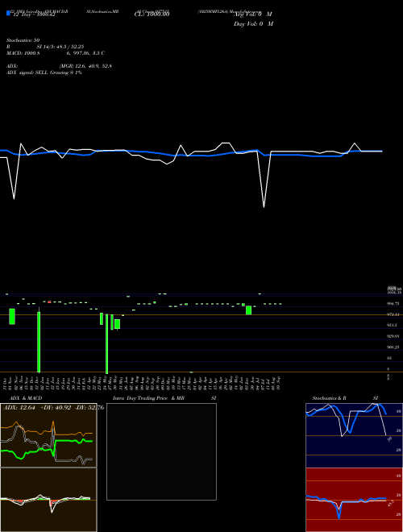The width and height of the screenshot is (403, 532).
Task: Click the 'Stochastics & R' panel title
Action: tap(329, 398)
